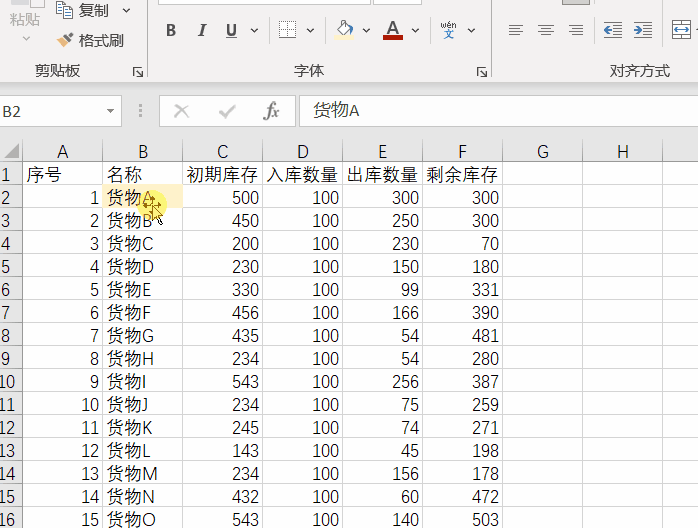Image resolution: width=698 pixels, height=528 pixels.
Task: Select column G header
Action: pyautogui.click(x=543, y=151)
